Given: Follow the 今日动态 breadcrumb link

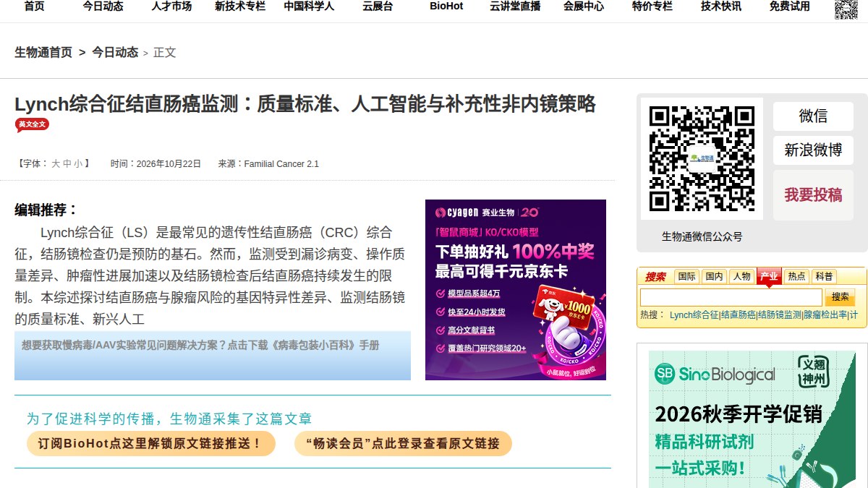Looking at the screenshot, I should point(115,52).
